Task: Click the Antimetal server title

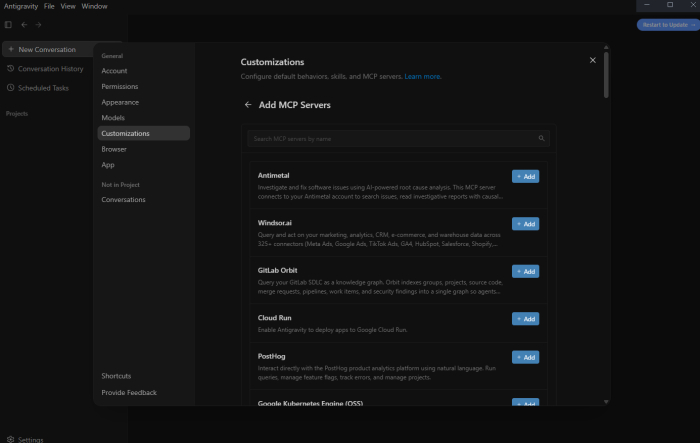Action: tap(273, 176)
